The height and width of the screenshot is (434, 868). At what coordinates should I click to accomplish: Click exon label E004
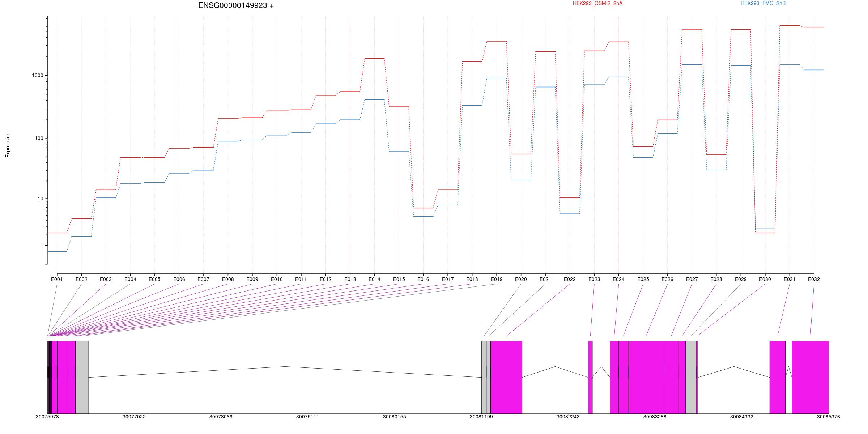click(130, 279)
